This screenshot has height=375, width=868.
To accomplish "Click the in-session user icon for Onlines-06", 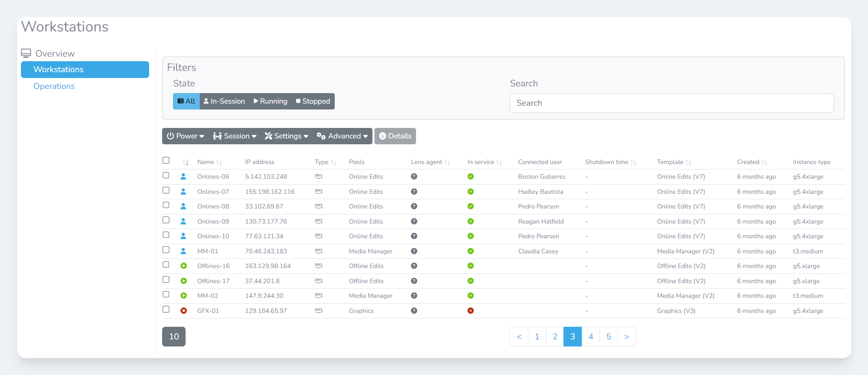I will tap(183, 177).
